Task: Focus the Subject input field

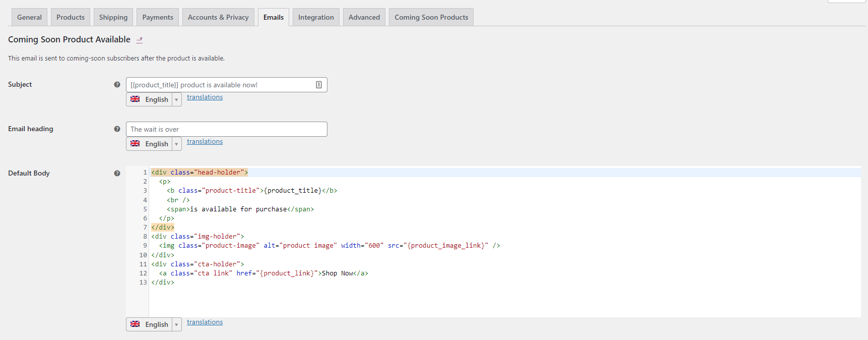Action: coord(227,85)
